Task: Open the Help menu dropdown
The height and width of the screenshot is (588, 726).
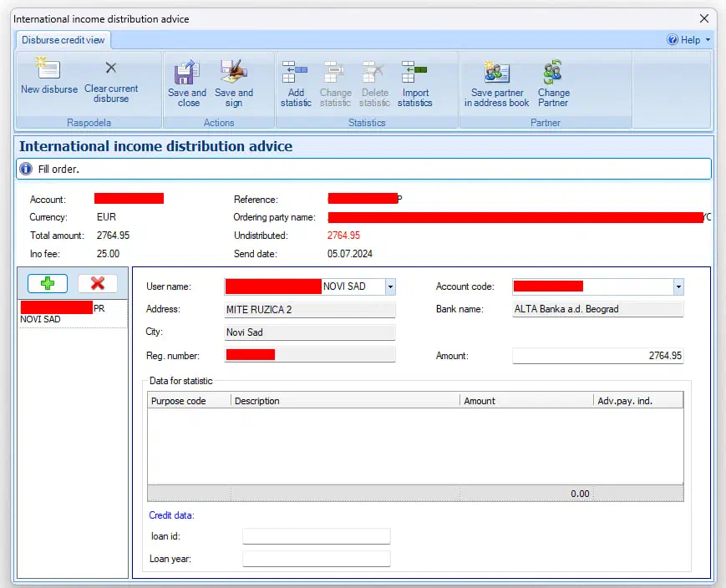Action: point(689,40)
